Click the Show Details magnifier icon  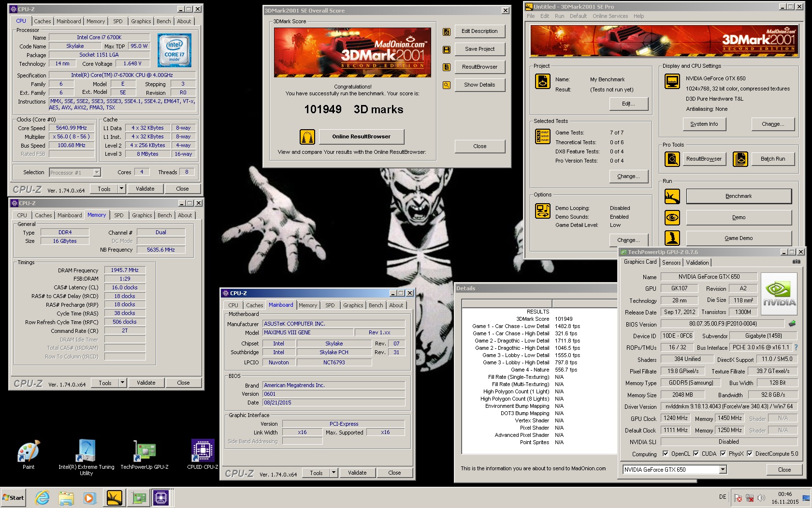point(447,85)
